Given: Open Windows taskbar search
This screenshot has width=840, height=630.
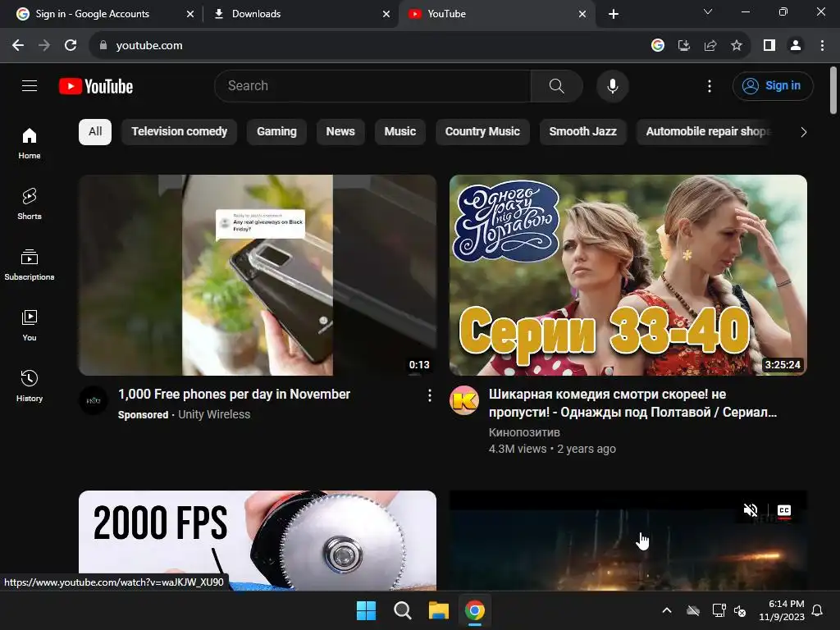Looking at the screenshot, I should (402, 610).
